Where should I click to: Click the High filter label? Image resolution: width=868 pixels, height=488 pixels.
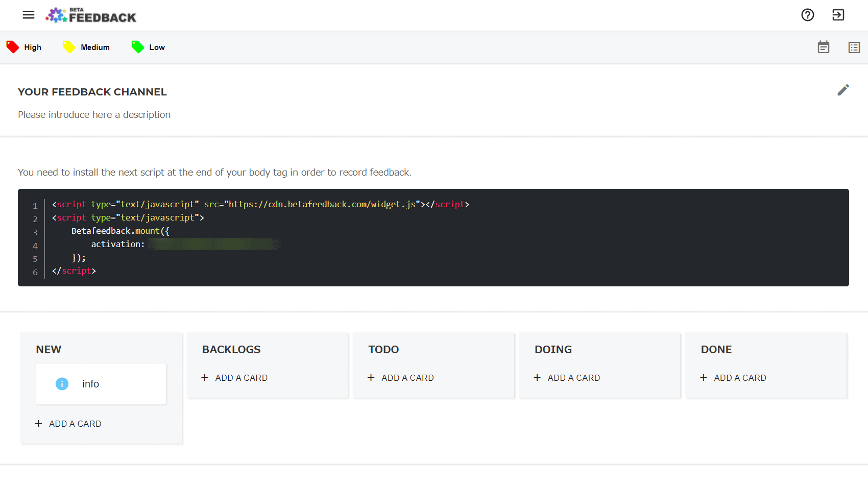click(33, 47)
